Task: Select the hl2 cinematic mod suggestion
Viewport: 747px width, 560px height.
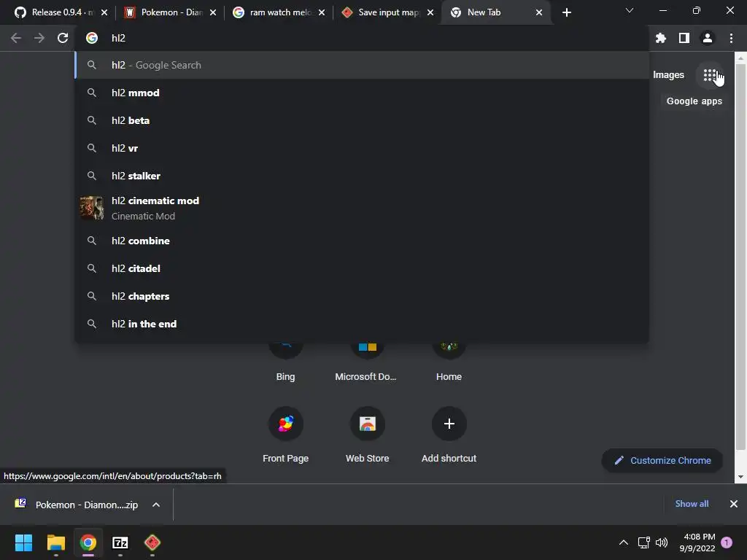Action: click(362, 208)
